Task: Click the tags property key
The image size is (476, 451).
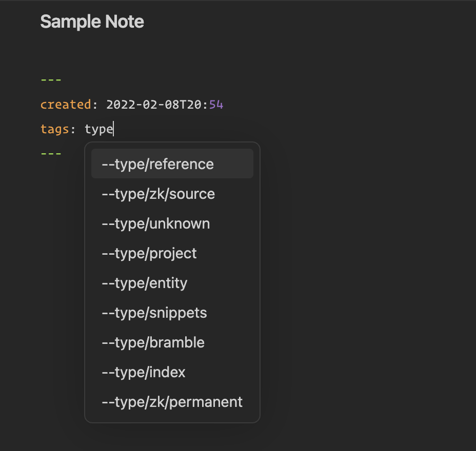Action: (x=54, y=129)
